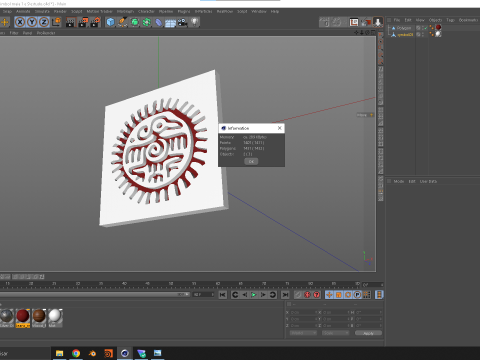Image resolution: width=480 pixels, height=360 pixels.
Task: Click the purple Bend deformer icon
Action: tap(159, 22)
